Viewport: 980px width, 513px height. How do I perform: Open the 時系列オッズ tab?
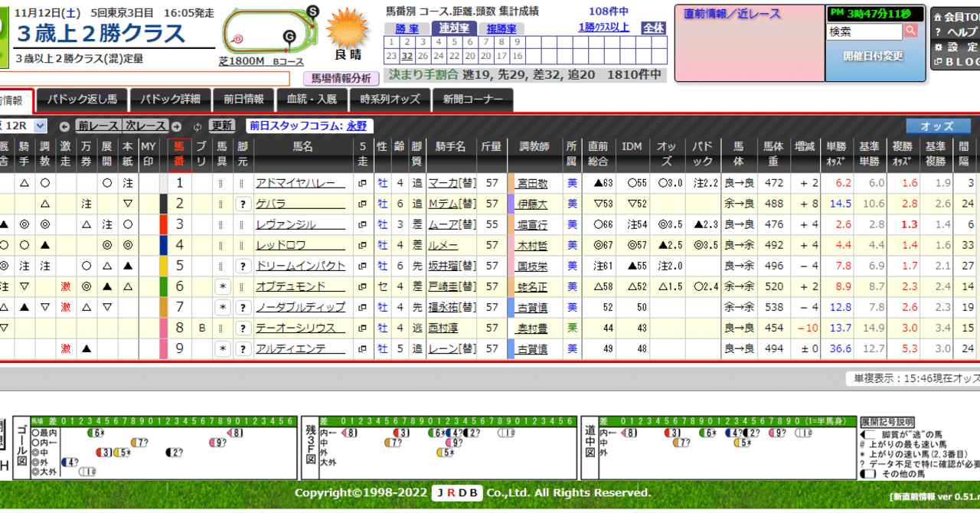(390, 100)
